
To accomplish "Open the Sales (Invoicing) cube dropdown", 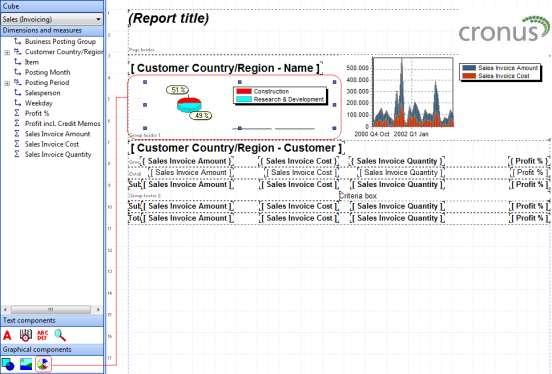I will tap(52, 19).
